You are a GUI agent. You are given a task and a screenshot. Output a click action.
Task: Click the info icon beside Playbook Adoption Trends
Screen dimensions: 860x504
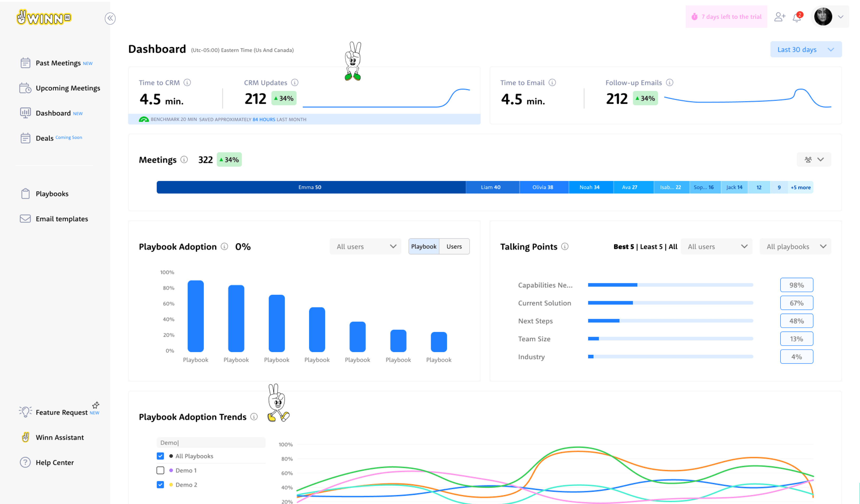pos(254,416)
